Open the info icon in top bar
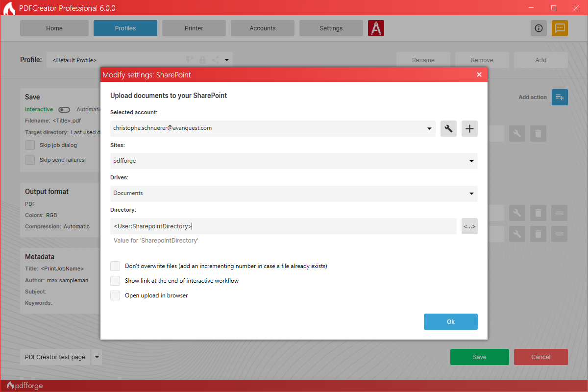Viewport: 588px width, 392px height. (539, 28)
